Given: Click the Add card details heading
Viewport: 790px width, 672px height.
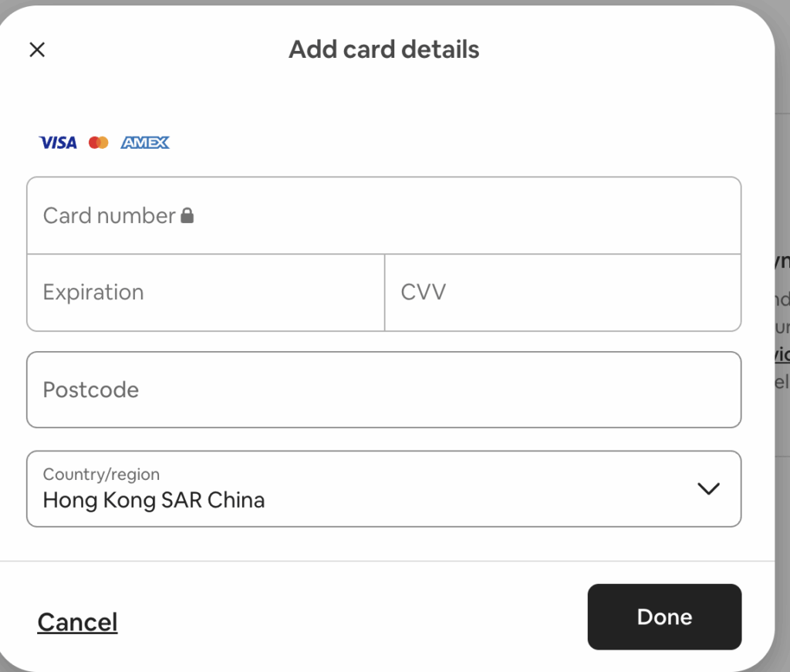Looking at the screenshot, I should tap(383, 50).
